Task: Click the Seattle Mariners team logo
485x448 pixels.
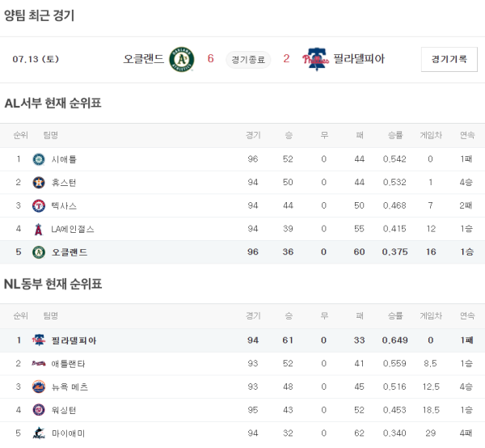Action: (x=38, y=159)
